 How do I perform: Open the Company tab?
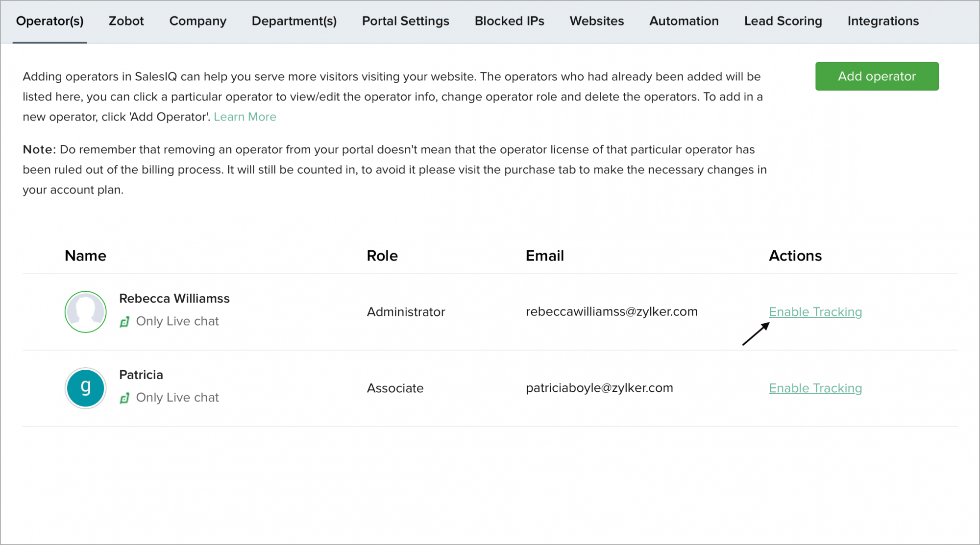coord(198,21)
